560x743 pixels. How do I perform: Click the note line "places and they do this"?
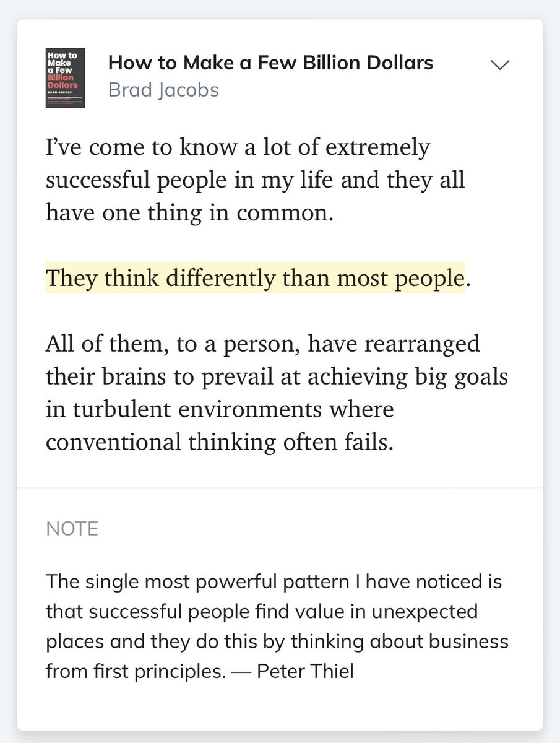[x=277, y=641]
